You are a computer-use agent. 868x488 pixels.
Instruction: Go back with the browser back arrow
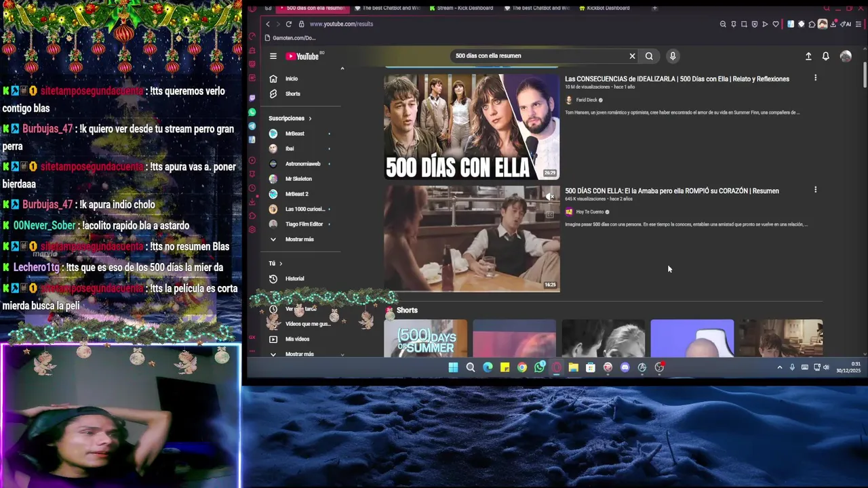pos(267,24)
